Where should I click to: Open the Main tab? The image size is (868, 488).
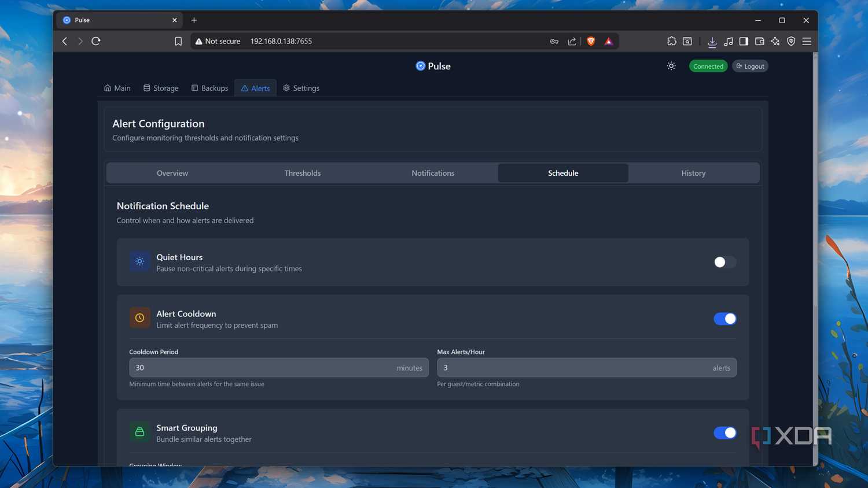(117, 88)
